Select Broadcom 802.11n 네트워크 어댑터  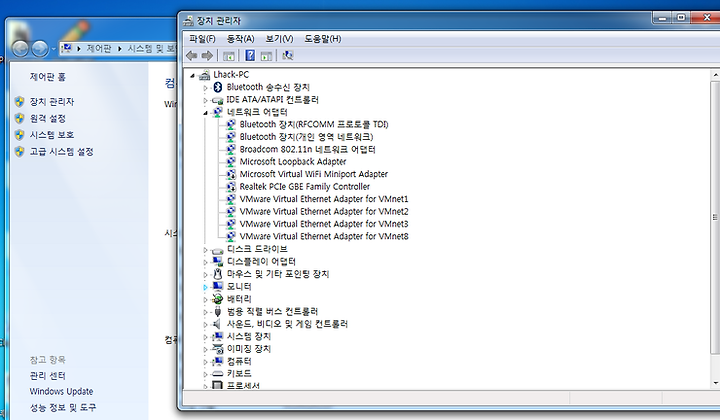[308, 150]
